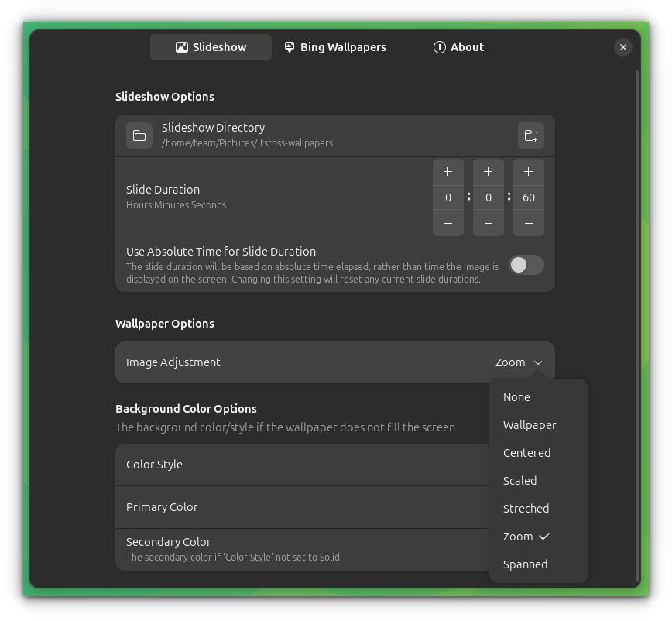The height and width of the screenshot is (621, 672).
Task: Click the Slideshow tab's picture icon
Action: [181, 47]
